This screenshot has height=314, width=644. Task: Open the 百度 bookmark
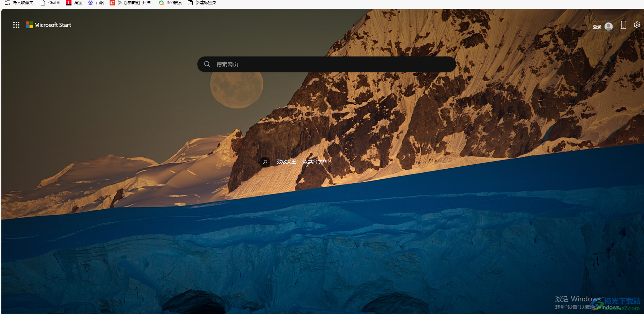coord(96,3)
